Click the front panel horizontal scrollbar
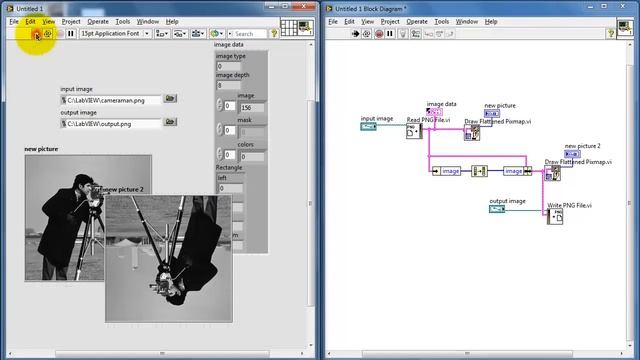 pyautogui.click(x=162, y=353)
